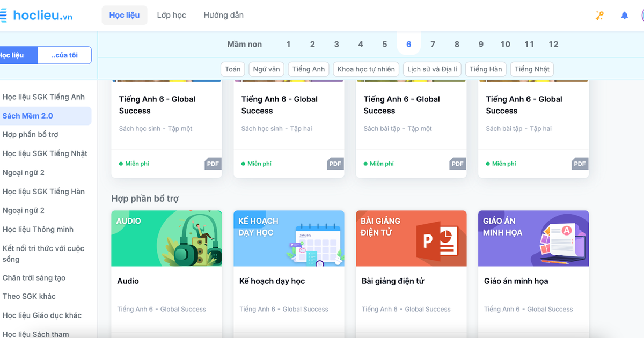This screenshot has height=338, width=644.
Task: Open Chân trời sáng tạo sidebar item
Action: click(34, 278)
